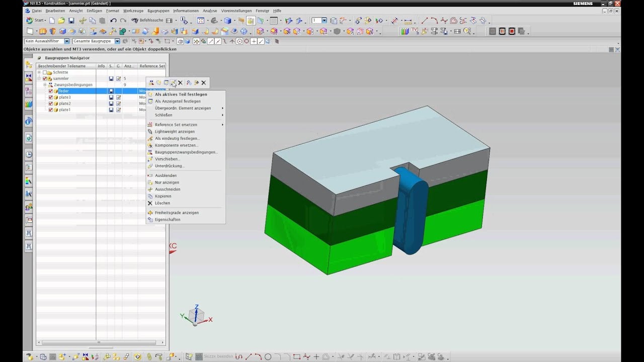Select Lightweight anzeigen menu entry

pyautogui.click(x=186, y=132)
